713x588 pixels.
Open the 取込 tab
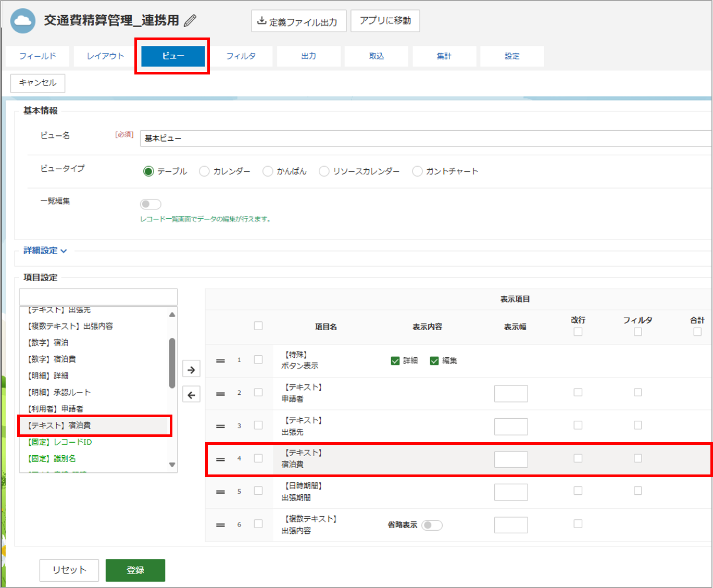(x=377, y=56)
